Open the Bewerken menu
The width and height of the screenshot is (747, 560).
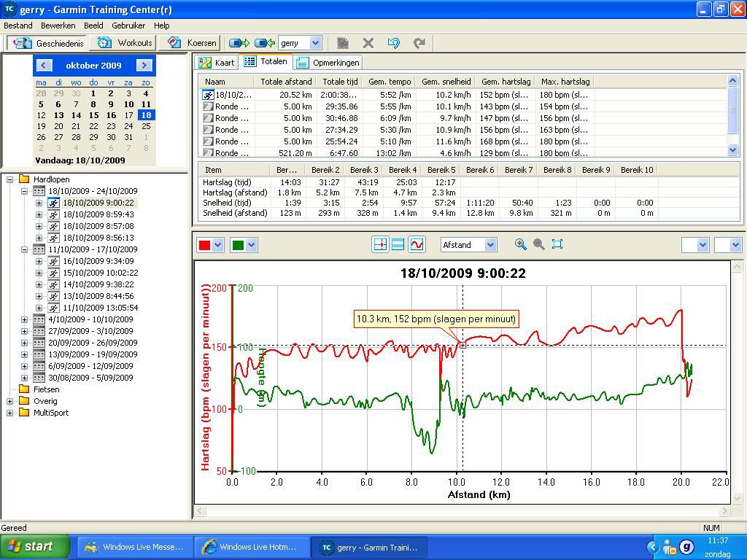click(x=58, y=26)
